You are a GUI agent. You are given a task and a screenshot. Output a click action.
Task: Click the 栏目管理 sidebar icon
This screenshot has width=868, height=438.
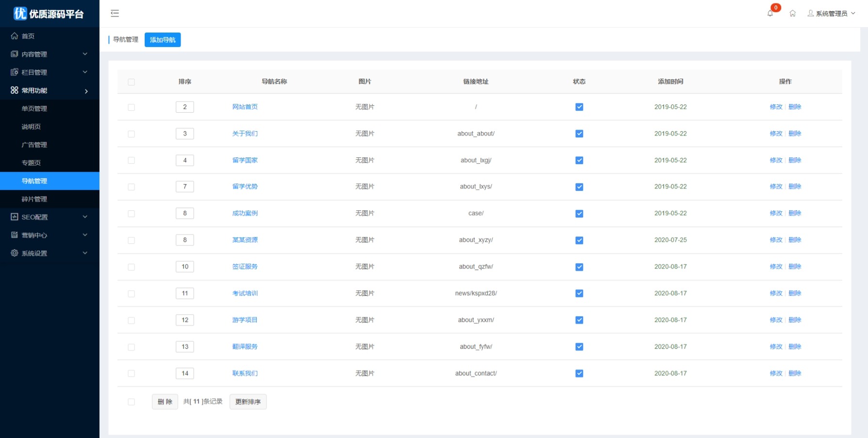[x=15, y=72]
